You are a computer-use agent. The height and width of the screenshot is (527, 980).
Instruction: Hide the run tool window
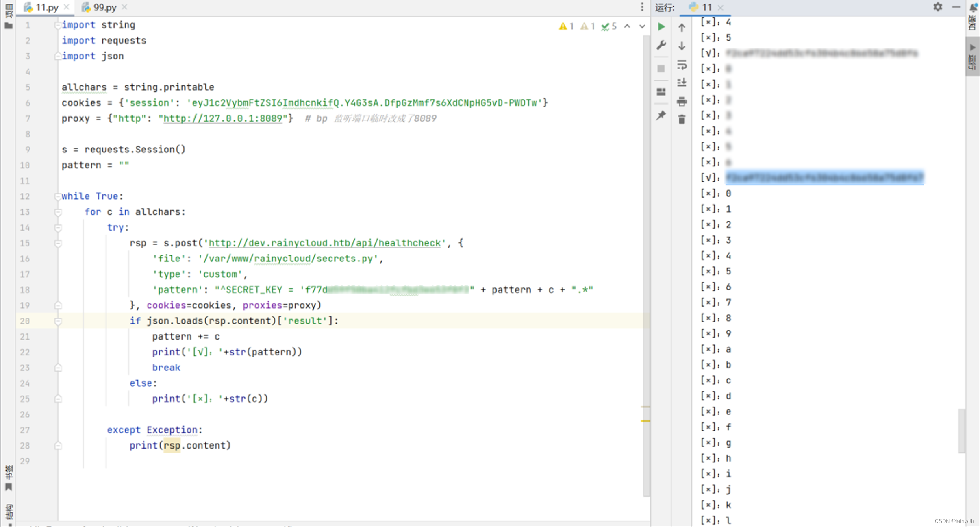[956, 7]
